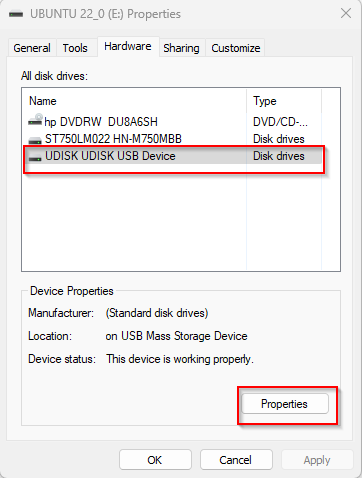The height and width of the screenshot is (478, 362).
Task: Click the 'All disk drives:' label
Action: click(x=54, y=76)
